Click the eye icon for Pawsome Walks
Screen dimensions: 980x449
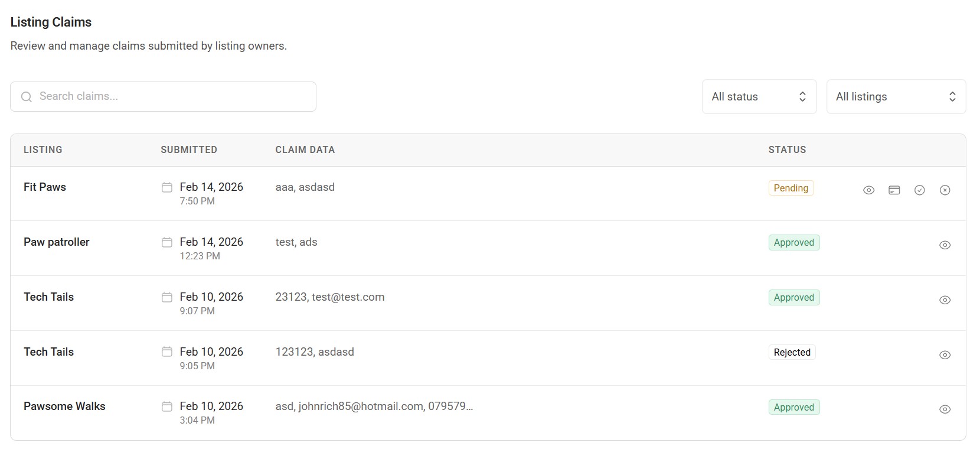(945, 409)
